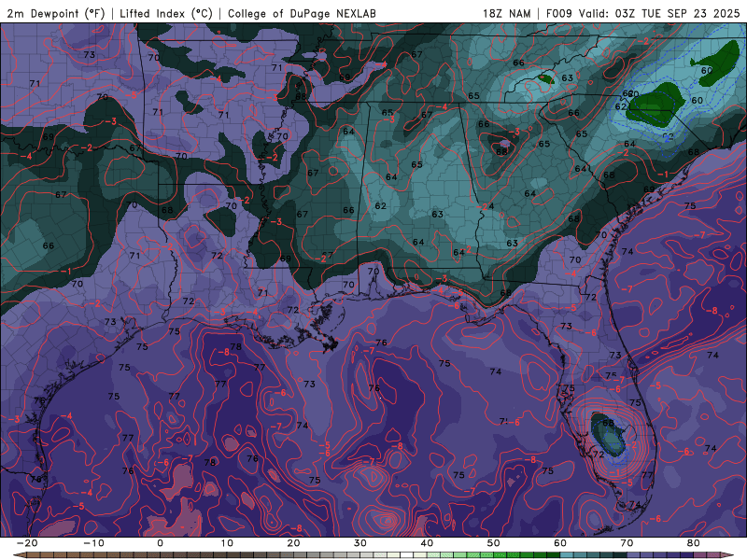Click the "50" colorbar scale label
The width and height of the screenshot is (747, 560).
coord(494,543)
